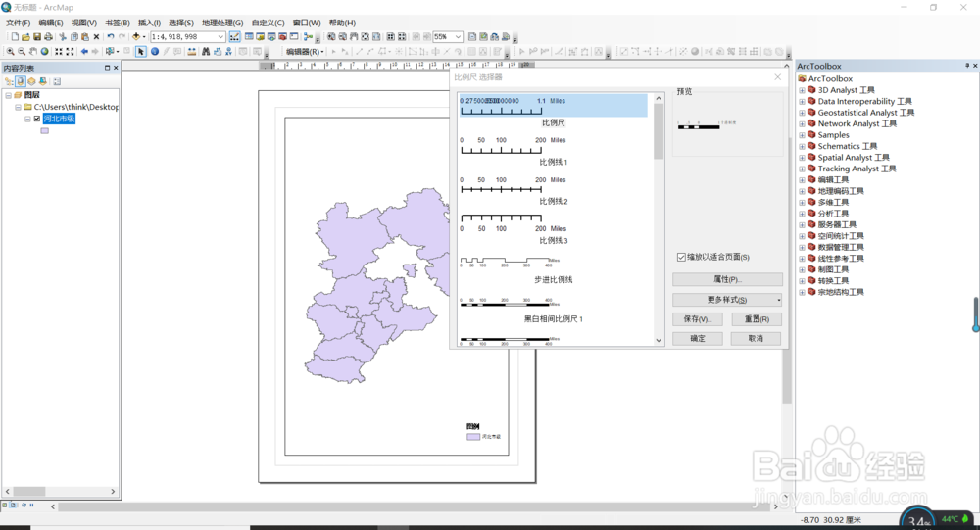Select the 转换工具 toolbox item
The width and height of the screenshot is (980, 530).
coord(833,281)
